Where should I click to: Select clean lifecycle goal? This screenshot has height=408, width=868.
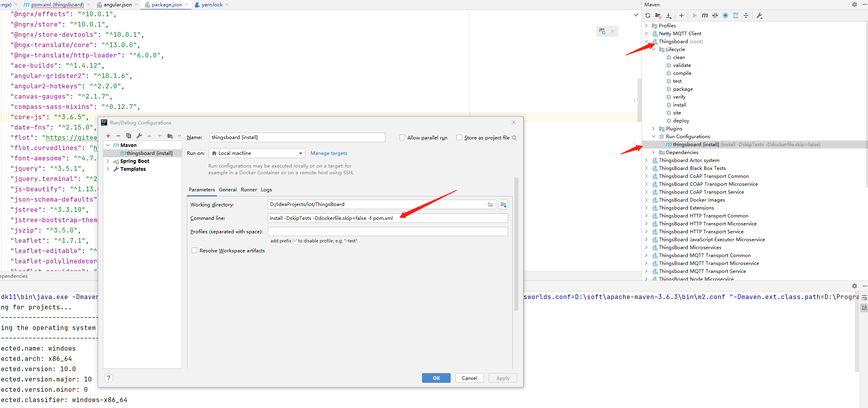click(679, 57)
